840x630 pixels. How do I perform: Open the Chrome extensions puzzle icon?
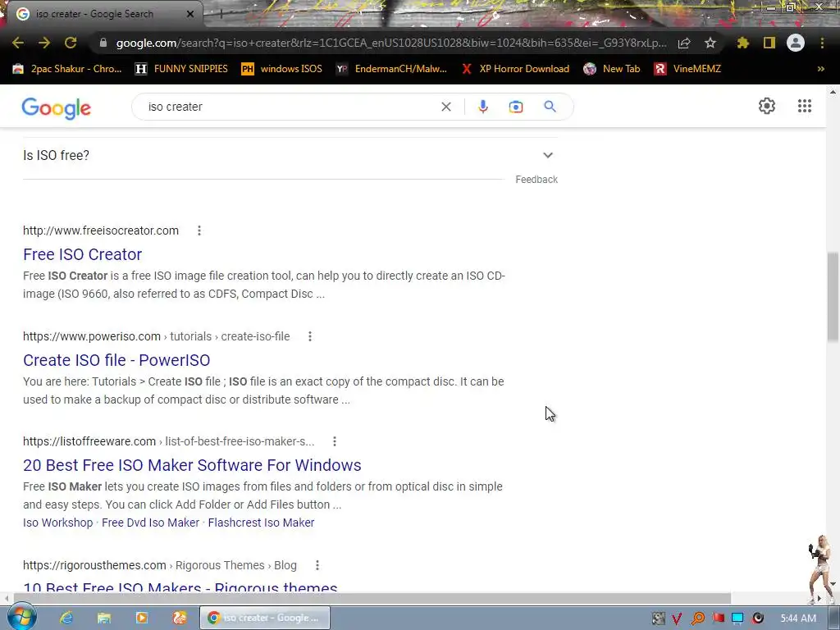(x=743, y=43)
